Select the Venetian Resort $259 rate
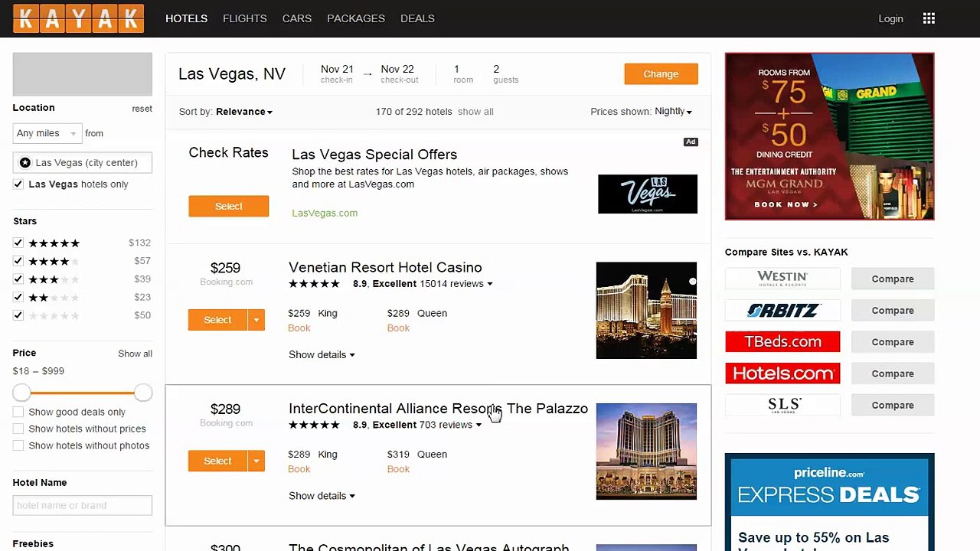Viewport: 980px width, 551px height. (x=217, y=320)
